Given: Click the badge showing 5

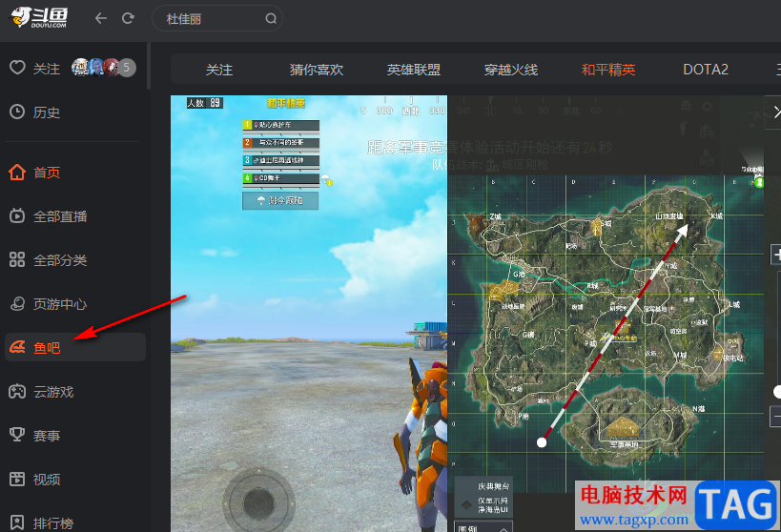Looking at the screenshot, I should tap(127, 68).
